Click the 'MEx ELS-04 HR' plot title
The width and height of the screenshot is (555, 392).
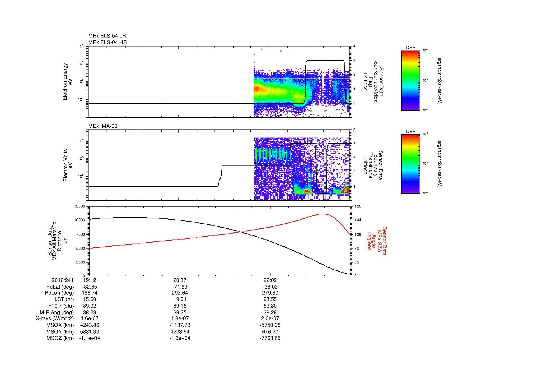[x=107, y=42]
